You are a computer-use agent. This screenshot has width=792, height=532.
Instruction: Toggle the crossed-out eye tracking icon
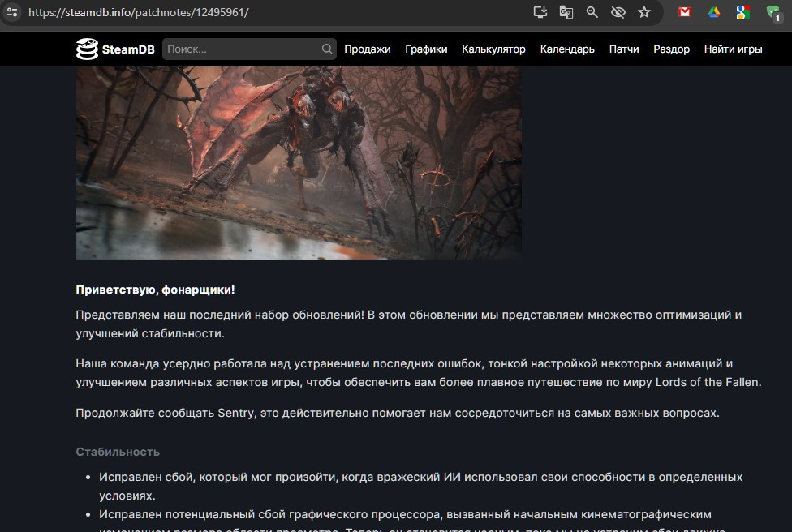coord(618,12)
